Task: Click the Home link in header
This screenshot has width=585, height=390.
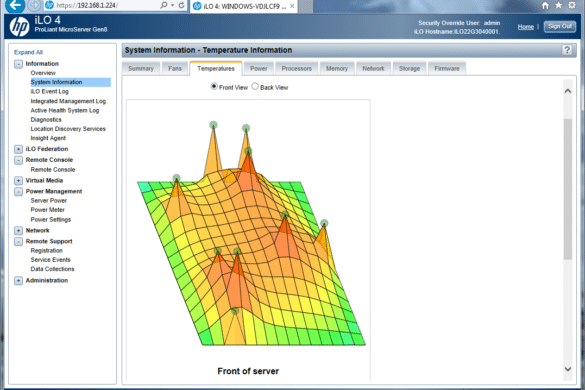Action: point(525,27)
